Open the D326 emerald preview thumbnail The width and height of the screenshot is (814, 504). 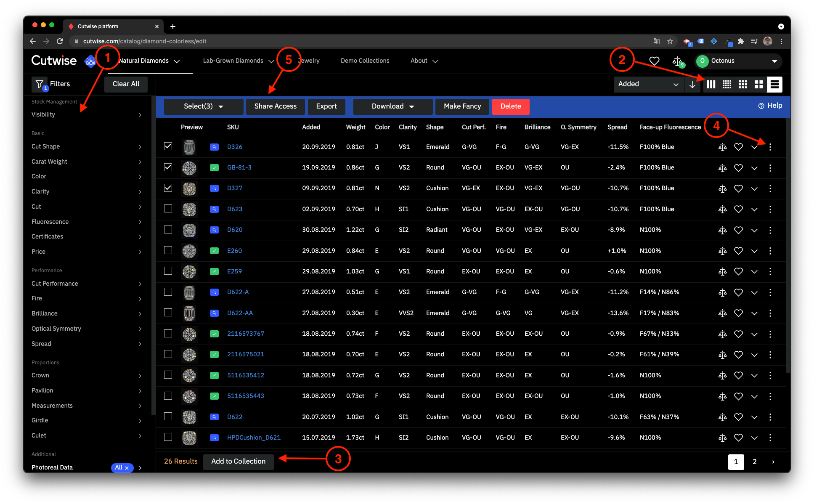pyautogui.click(x=189, y=147)
